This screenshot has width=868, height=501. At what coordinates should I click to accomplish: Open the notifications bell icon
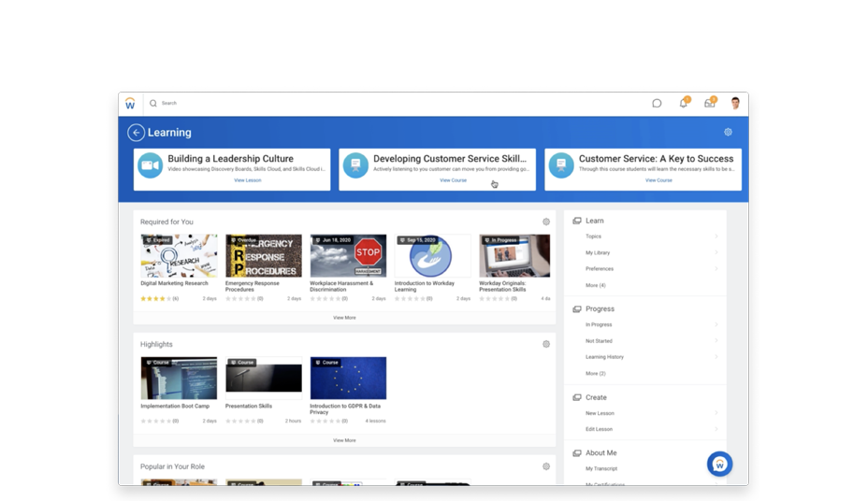(x=684, y=104)
